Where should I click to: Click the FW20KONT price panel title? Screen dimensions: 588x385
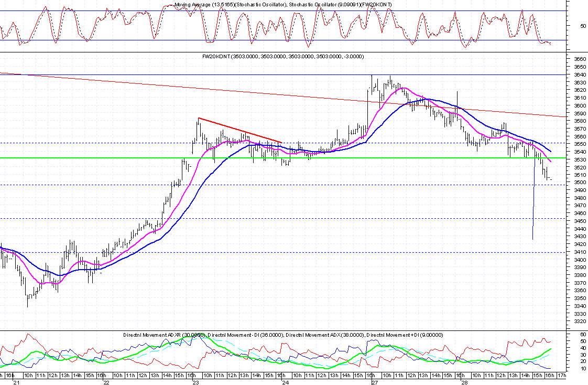pos(283,57)
